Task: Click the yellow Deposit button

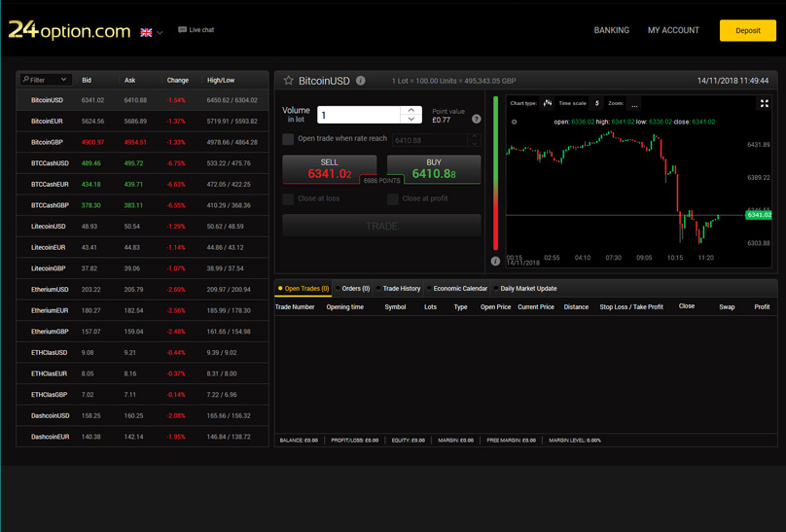Action: [x=748, y=30]
